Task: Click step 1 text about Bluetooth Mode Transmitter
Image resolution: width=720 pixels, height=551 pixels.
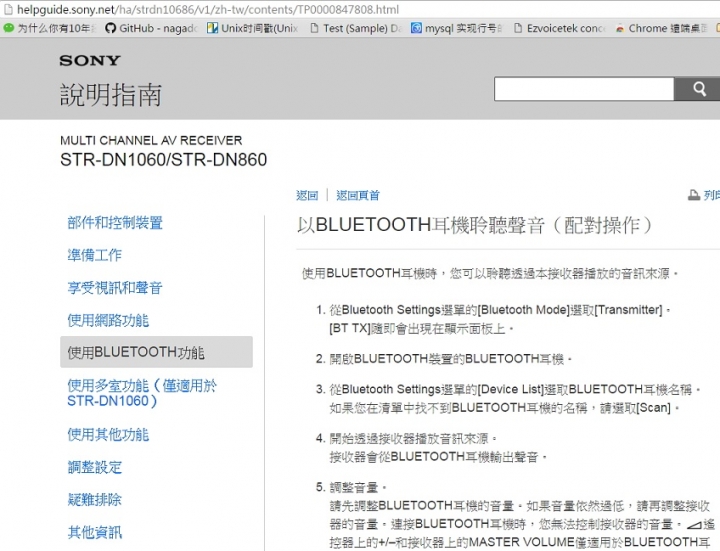Action: (500, 310)
